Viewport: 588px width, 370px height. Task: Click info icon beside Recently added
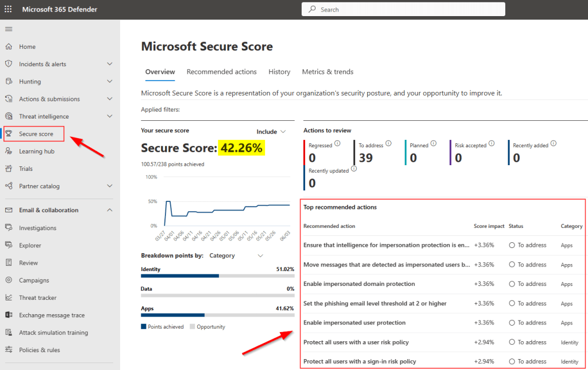(x=554, y=144)
